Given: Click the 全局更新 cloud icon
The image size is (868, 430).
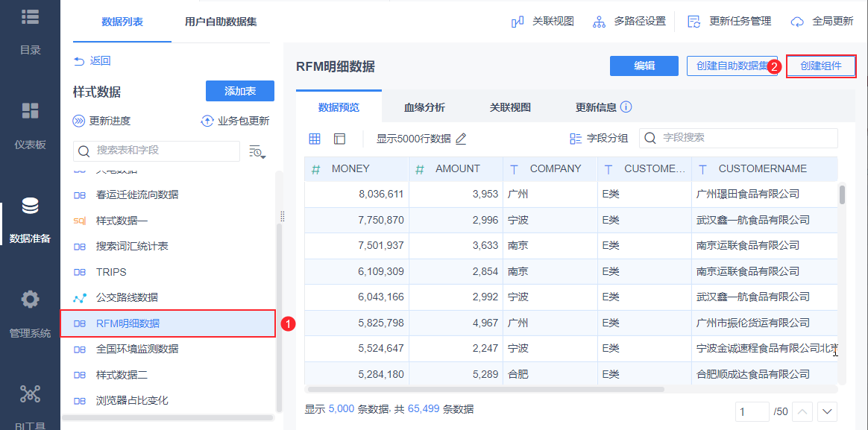Looking at the screenshot, I should [x=797, y=22].
